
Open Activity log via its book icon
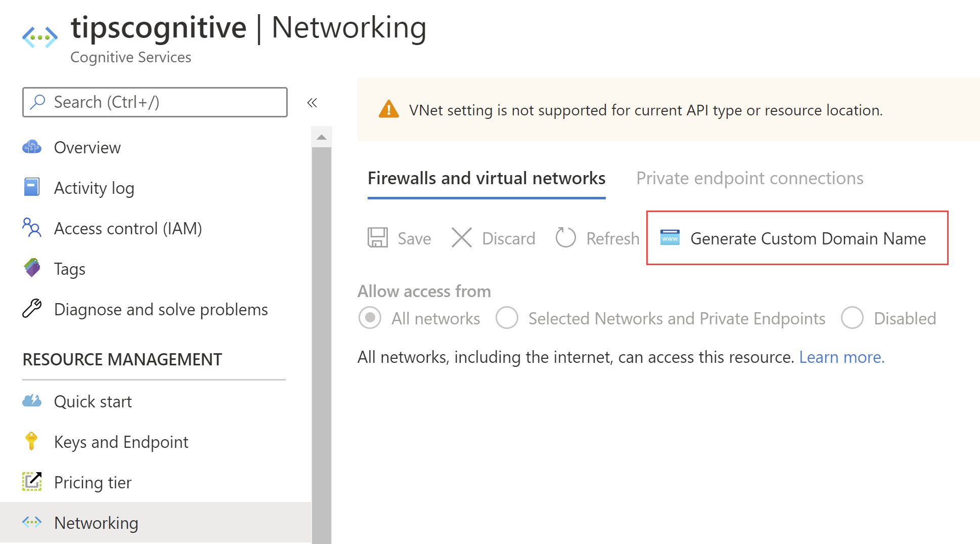[32, 187]
